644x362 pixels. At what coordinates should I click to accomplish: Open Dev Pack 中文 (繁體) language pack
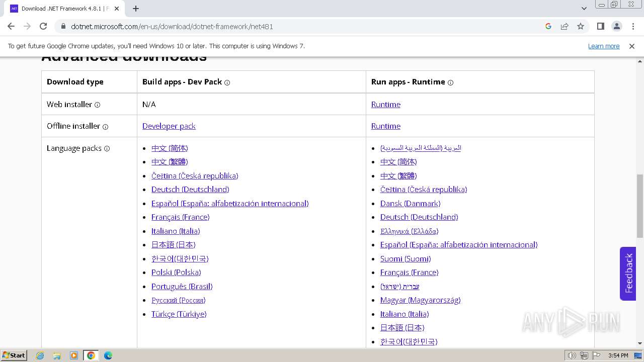point(170,161)
